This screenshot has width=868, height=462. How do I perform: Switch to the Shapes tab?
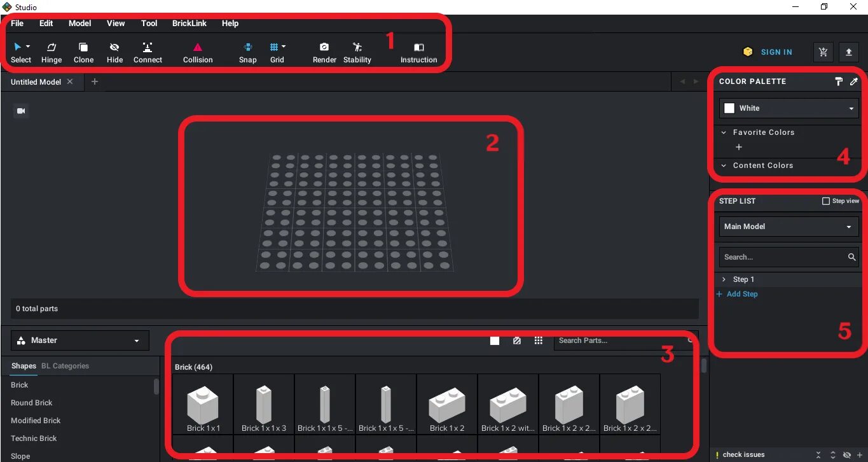pos(24,366)
